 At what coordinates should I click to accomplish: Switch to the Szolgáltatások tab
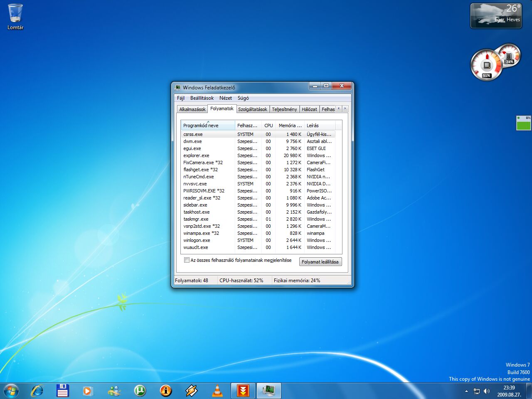point(253,109)
